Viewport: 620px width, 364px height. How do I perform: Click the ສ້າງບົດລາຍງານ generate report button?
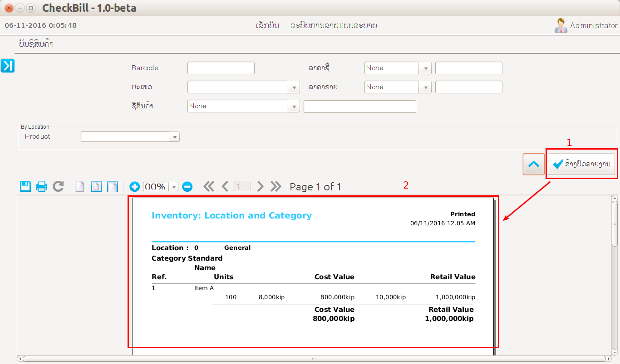[581, 164]
